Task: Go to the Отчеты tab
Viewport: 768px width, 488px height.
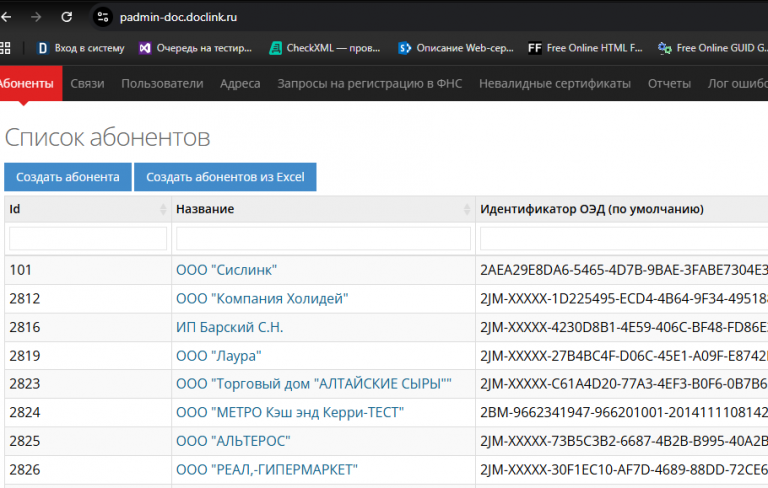Action: pos(669,84)
